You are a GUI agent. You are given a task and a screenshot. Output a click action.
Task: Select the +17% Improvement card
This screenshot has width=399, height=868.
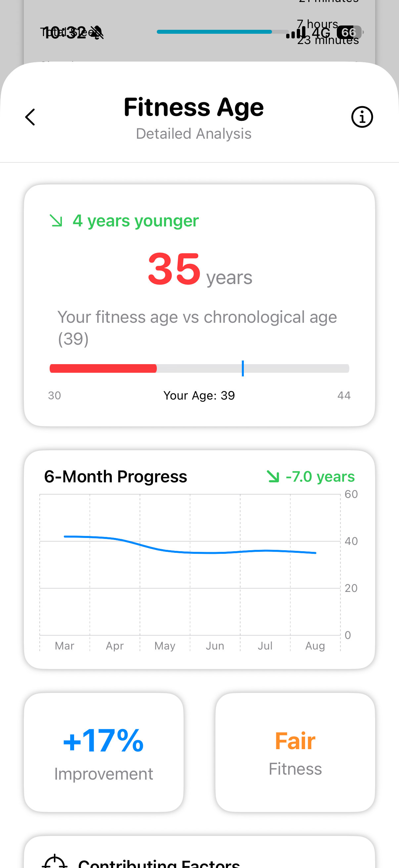104,752
